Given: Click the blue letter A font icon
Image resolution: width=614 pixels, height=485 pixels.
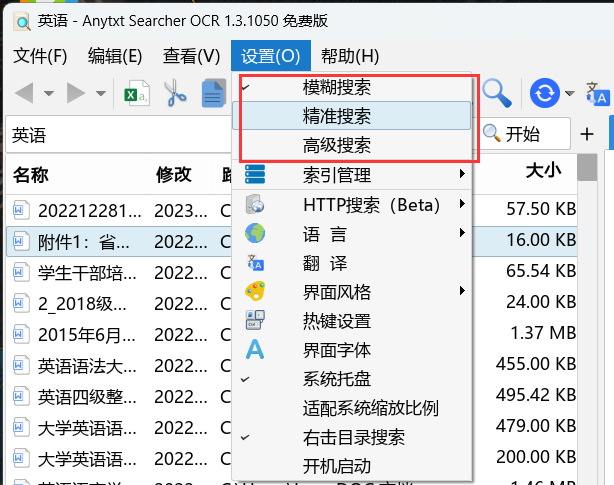Looking at the screenshot, I should (x=255, y=349).
